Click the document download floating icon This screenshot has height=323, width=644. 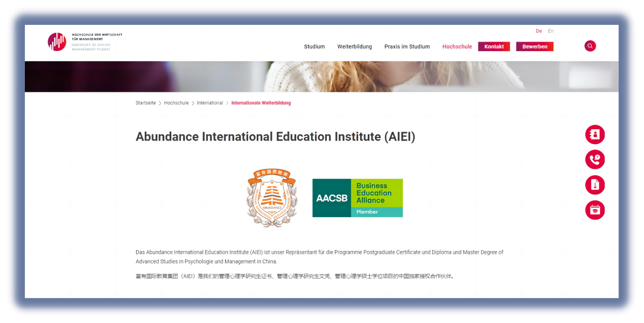[x=595, y=185]
